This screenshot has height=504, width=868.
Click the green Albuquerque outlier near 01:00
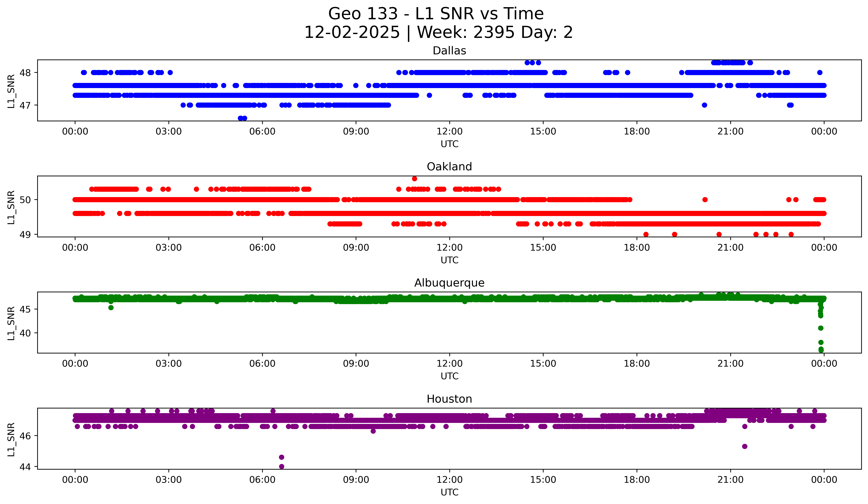tap(111, 308)
